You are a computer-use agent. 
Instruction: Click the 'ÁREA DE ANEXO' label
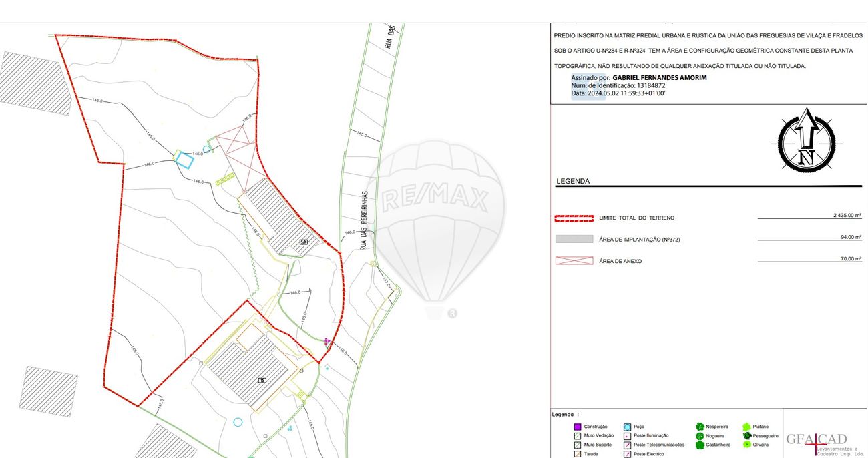click(x=620, y=261)
